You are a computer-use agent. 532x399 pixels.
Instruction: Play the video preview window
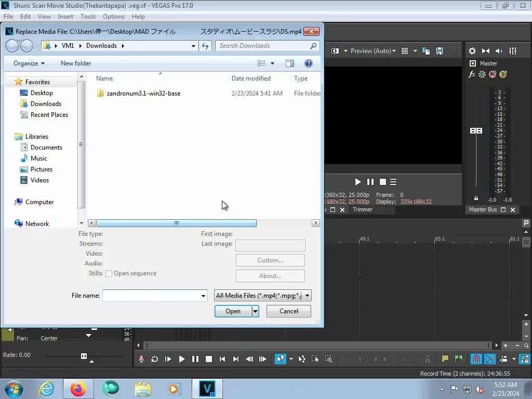(357, 182)
